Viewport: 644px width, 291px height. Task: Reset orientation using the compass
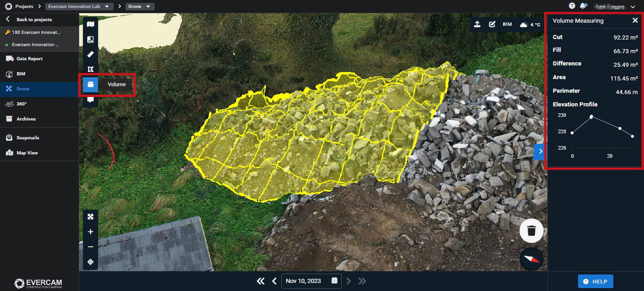click(x=531, y=259)
